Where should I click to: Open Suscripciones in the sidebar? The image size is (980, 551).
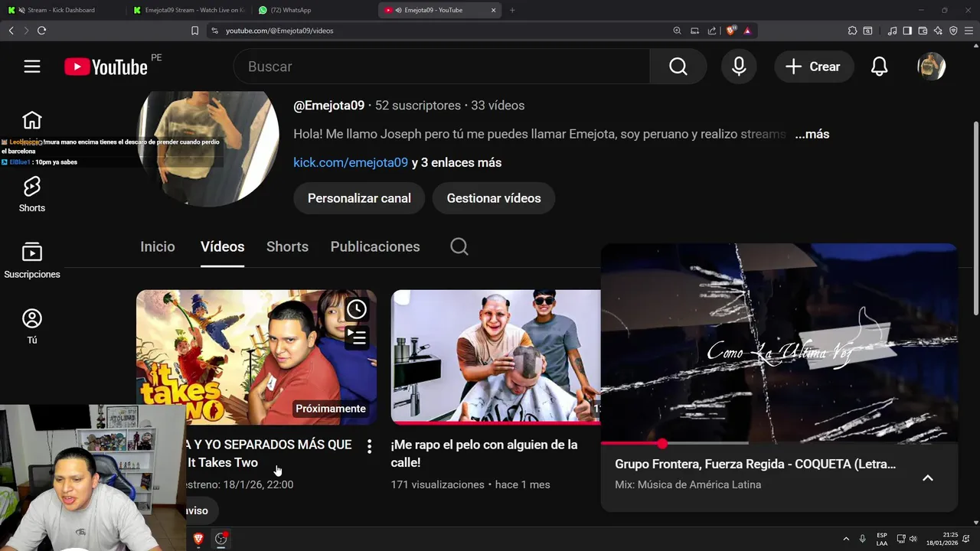pos(31,260)
